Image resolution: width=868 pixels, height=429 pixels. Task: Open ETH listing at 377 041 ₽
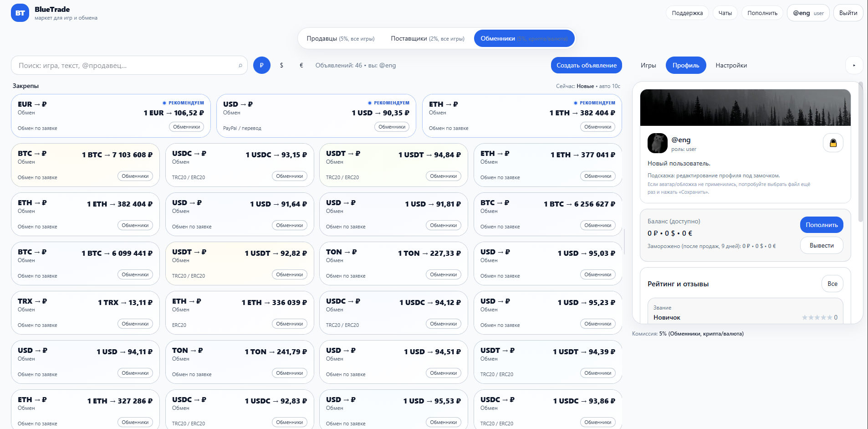tap(548, 165)
